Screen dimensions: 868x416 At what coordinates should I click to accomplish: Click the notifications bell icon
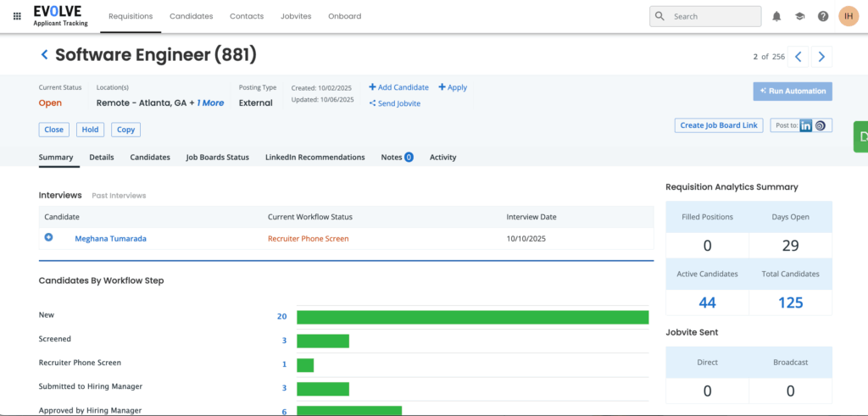(x=776, y=16)
